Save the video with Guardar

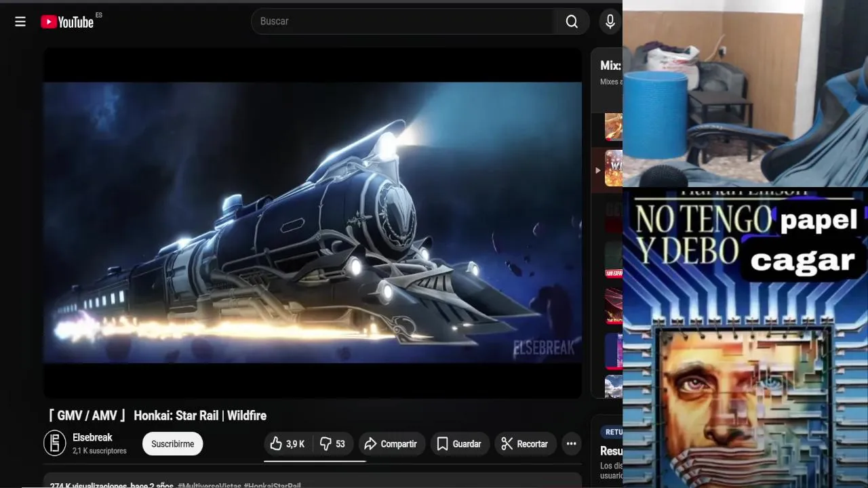(459, 444)
